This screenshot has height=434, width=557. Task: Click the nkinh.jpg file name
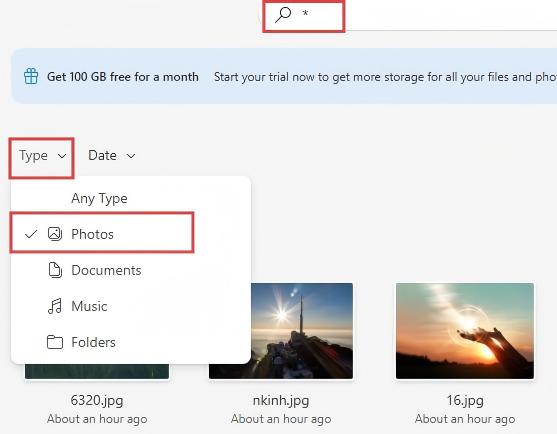pyautogui.click(x=281, y=400)
